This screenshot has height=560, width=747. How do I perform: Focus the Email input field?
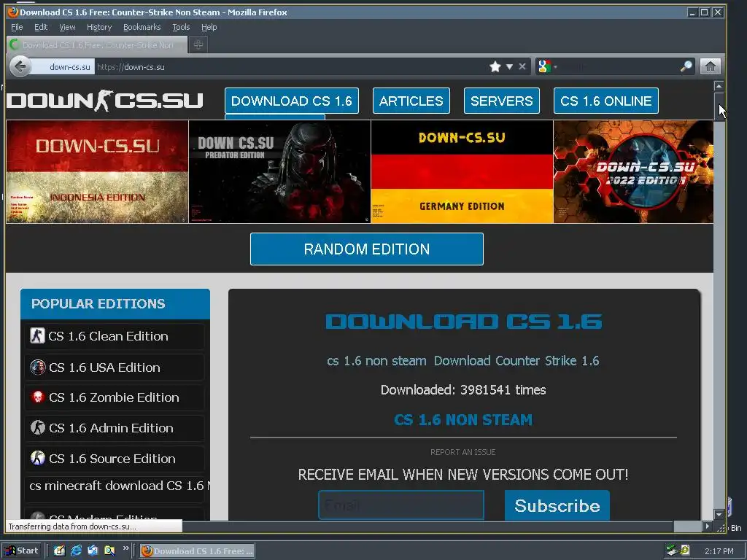[401, 505]
